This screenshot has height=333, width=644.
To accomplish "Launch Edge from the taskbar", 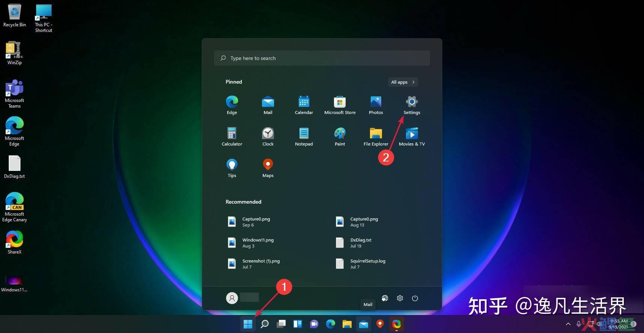I will [331, 324].
